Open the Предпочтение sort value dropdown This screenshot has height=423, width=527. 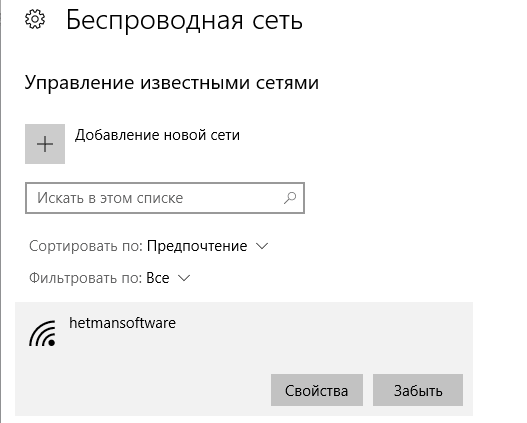tap(197, 246)
